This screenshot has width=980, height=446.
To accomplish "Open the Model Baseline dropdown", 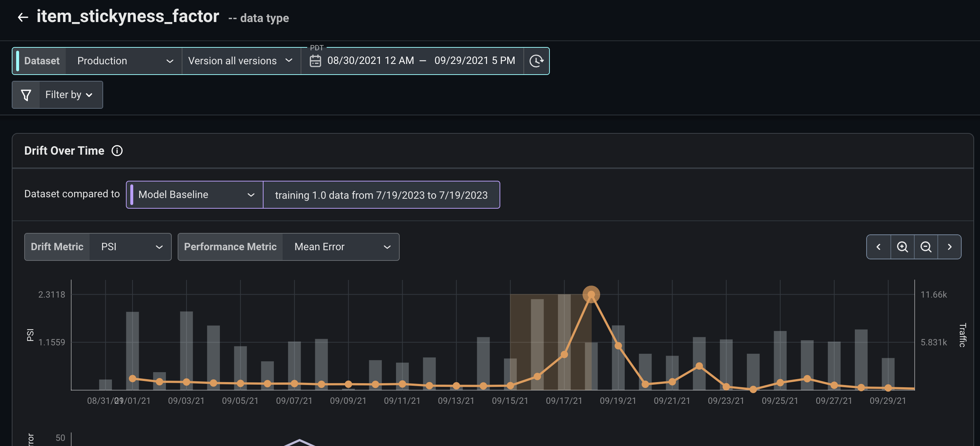I will click(x=195, y=195).
